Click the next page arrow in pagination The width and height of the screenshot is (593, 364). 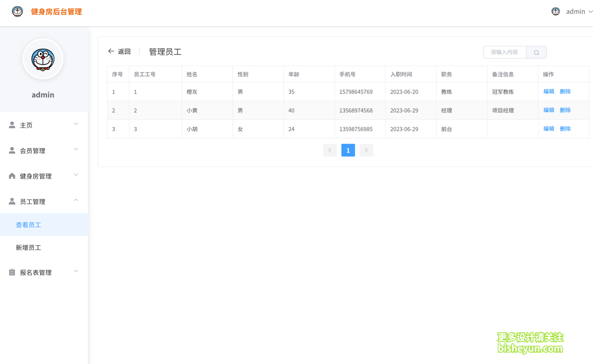(366, 150)
